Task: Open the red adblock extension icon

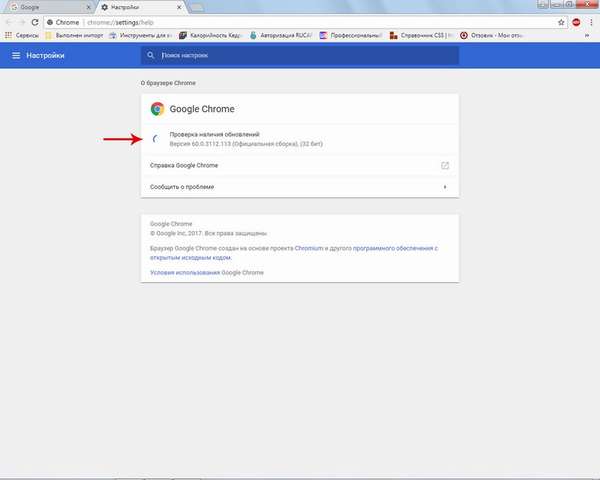Action: 576,23
